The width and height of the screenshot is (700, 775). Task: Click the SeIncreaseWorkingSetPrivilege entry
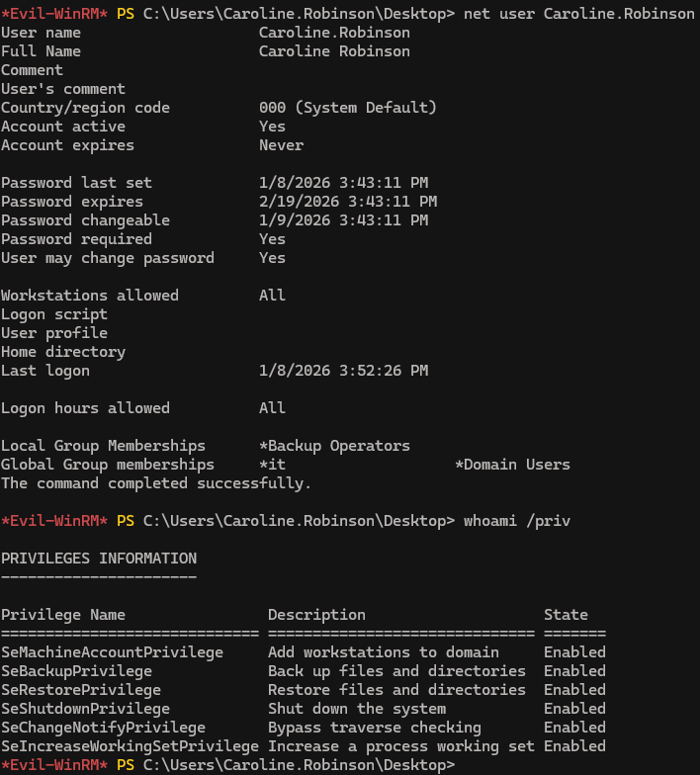(130, 746)
